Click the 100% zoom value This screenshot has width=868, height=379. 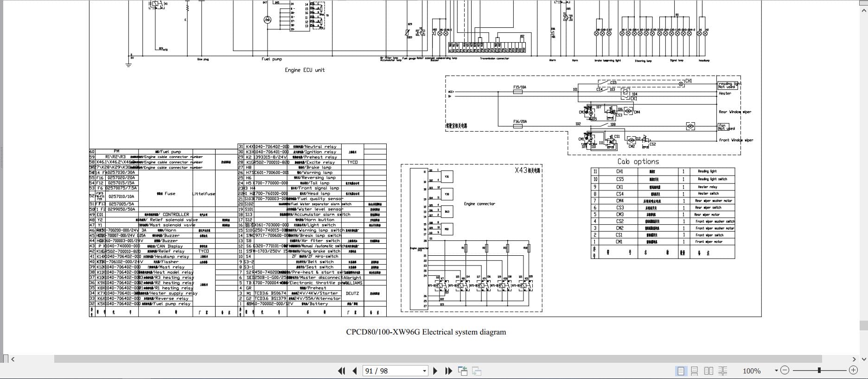pyautogui.click(x=752, y=371)
